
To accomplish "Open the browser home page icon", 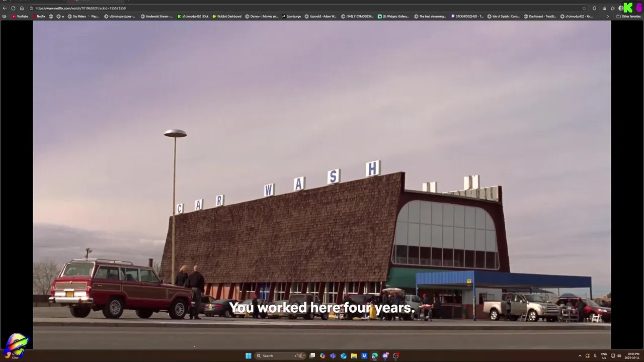I will click(22, 8).
